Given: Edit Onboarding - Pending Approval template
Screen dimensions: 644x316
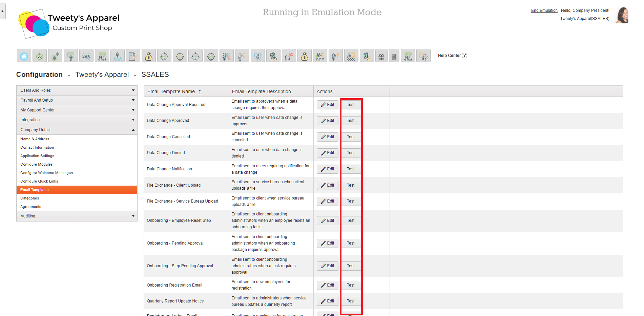Looking at the screenshot, I should pos(328,243).
